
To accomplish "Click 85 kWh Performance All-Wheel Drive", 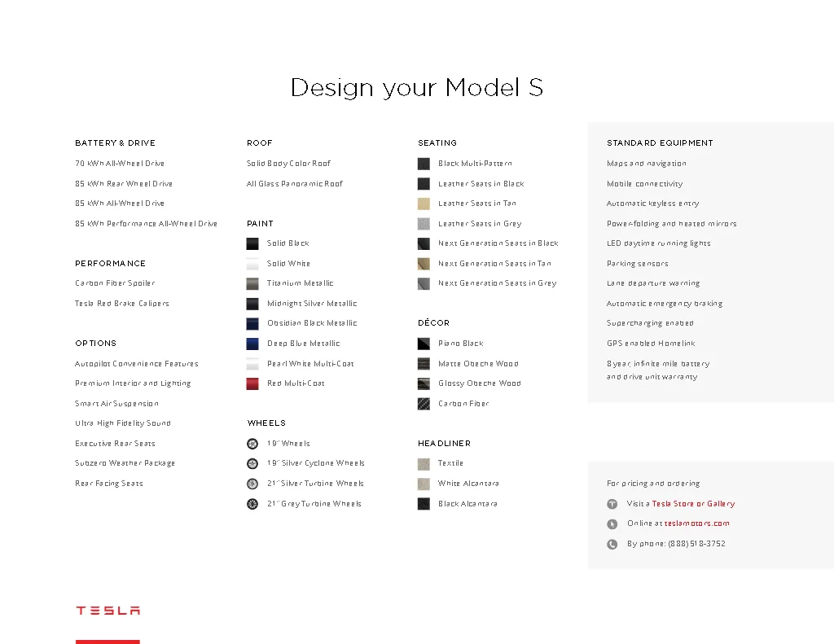I will tap(147, 223).
